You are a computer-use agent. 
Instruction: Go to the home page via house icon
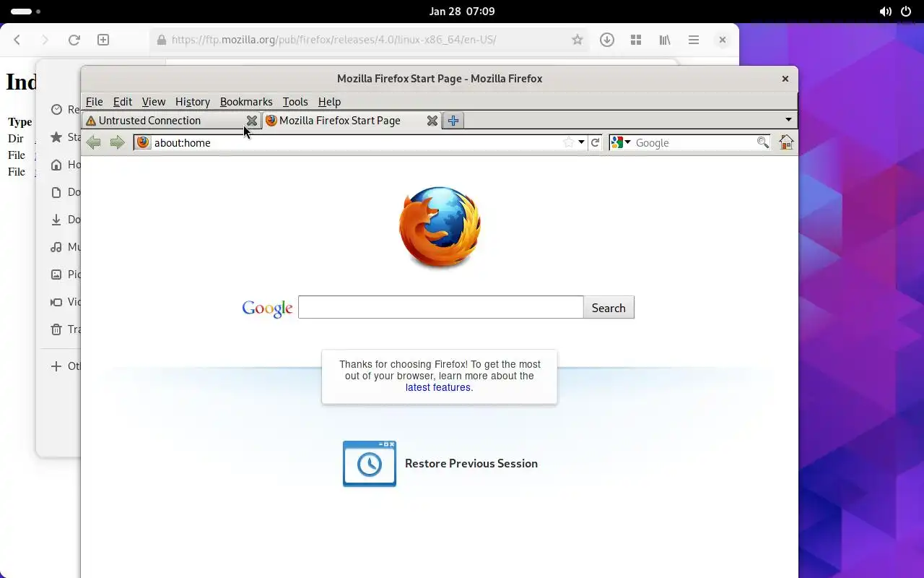(x=786, y=142)
